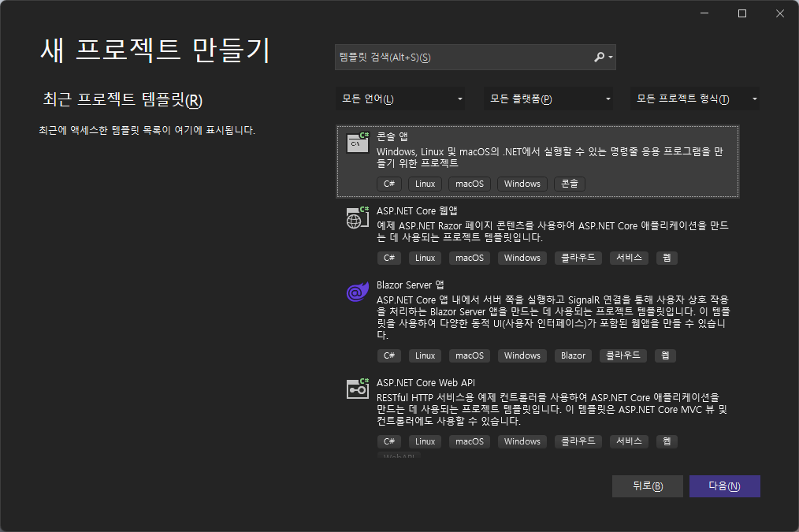Select the ASP.NET Core 웹앱 template title
799x532 pixels.
tap(417, 211)
